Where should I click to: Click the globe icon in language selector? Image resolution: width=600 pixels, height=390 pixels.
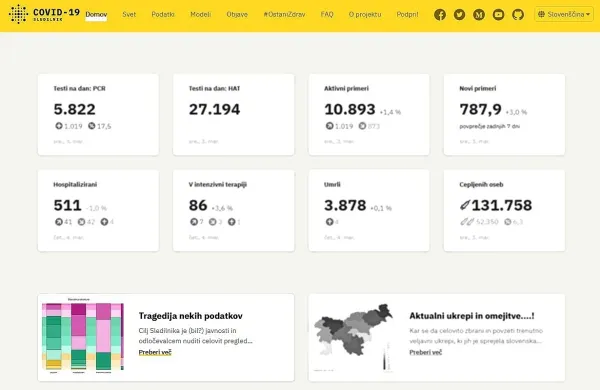[541, 15]
